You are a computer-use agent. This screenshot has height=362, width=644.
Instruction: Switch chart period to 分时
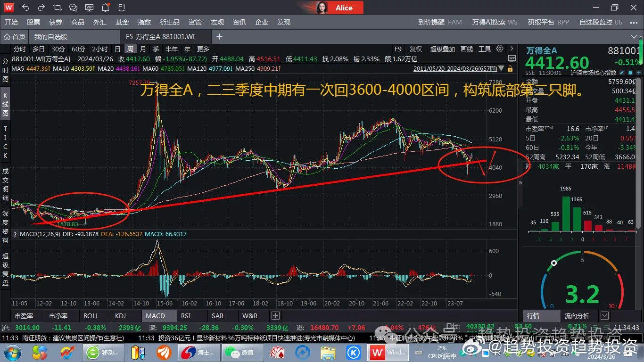[x=20, y=49]
